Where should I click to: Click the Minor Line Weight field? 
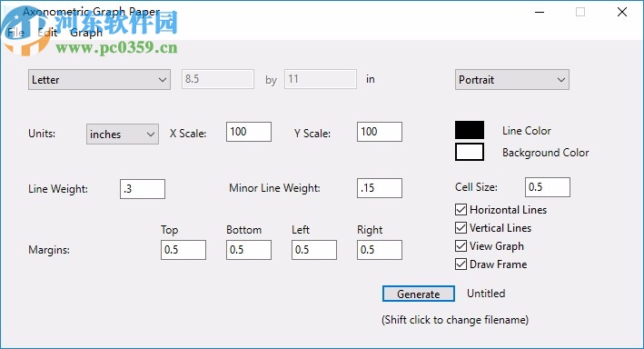coord(379,188)
